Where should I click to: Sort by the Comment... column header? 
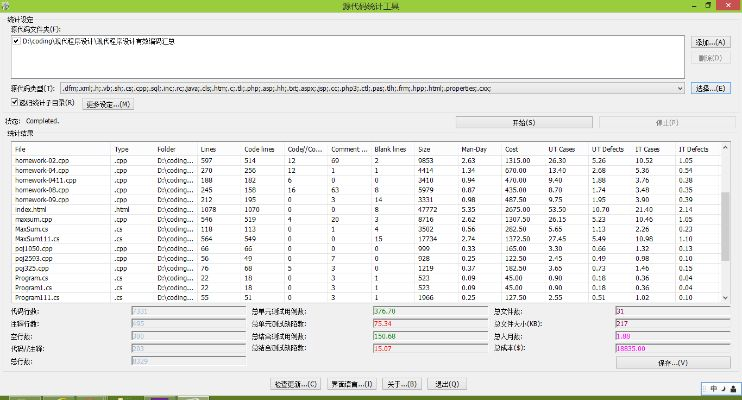[349, 149]
